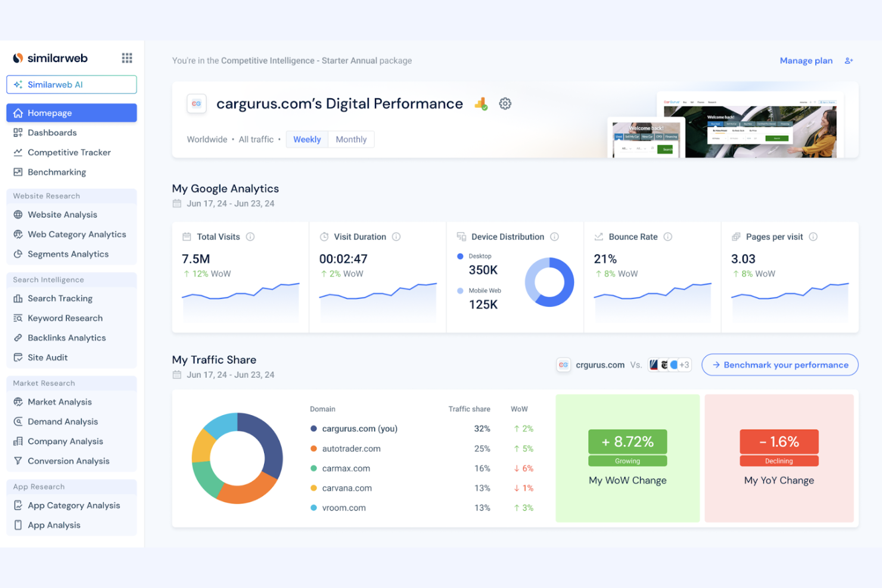The height and width of the screenshot is (588, 882).
Task: Click the Manage plan link
Action: [806, 61]
